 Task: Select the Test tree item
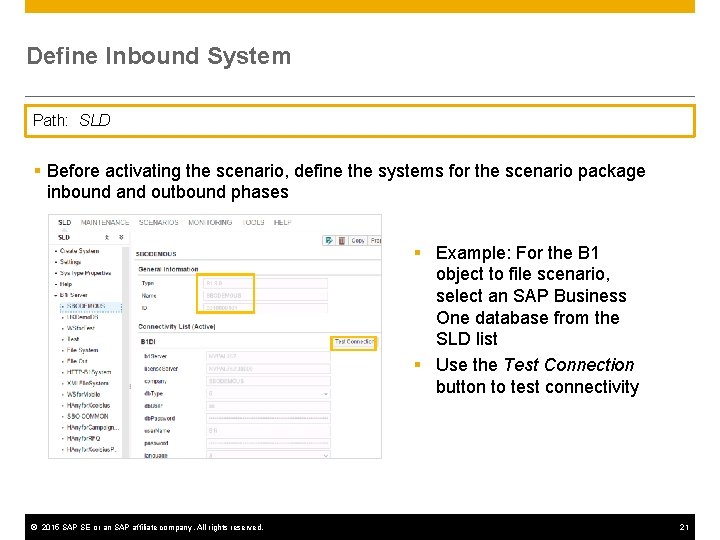pyautogui.click(x=73, y=339)
